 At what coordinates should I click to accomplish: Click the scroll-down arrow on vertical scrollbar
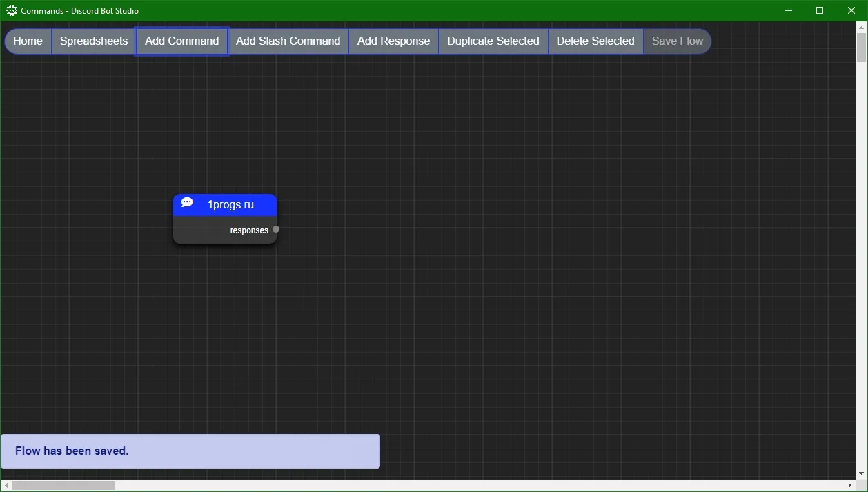(861, 473)
